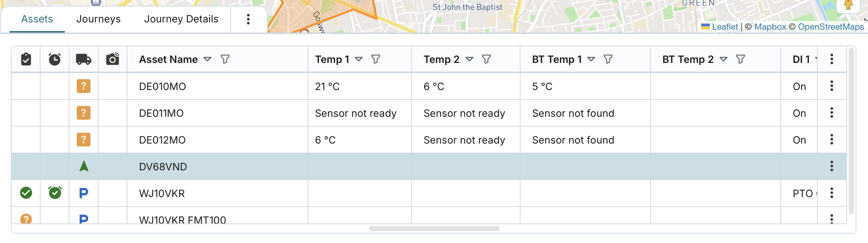868x243 pixels.
Task: Click the horizontal scrollbar under the table
Action: coord(434,229)
